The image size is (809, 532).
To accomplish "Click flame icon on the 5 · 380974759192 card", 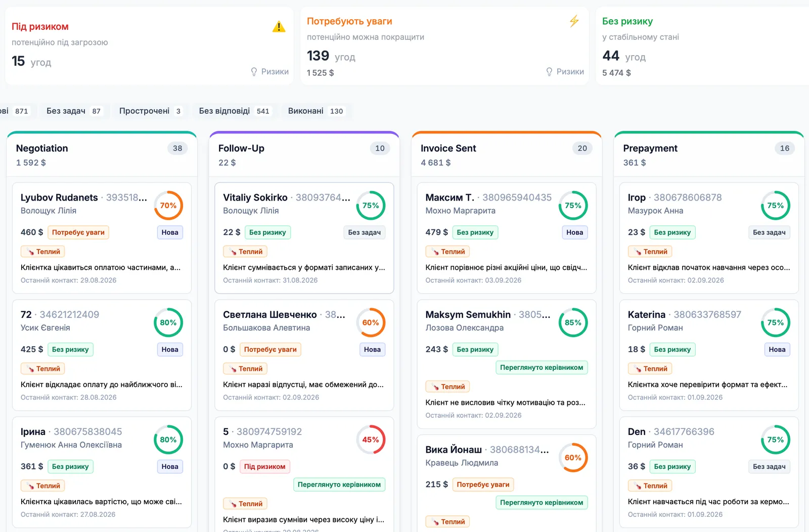I will pos(233,504).
